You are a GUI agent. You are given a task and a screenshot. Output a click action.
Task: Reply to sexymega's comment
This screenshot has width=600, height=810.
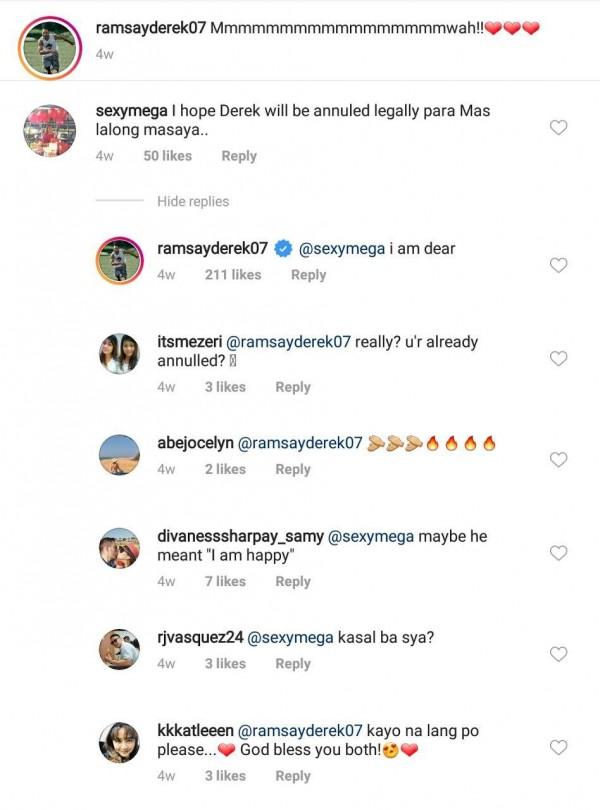[239, 156]
